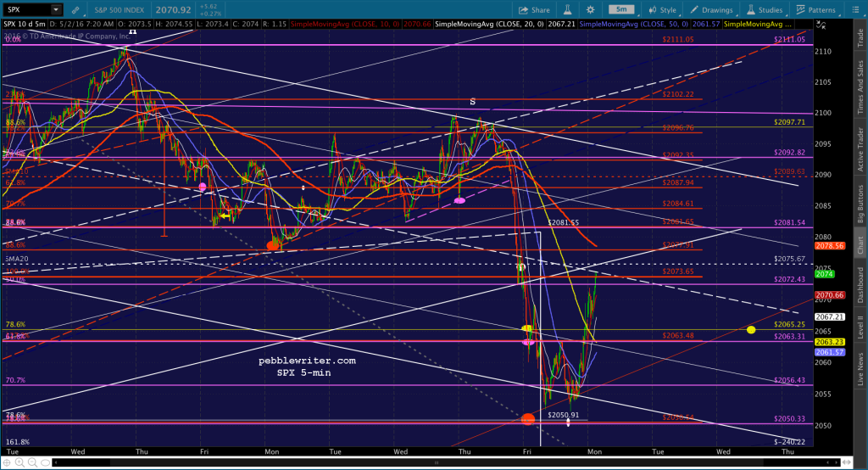The width and height of the screenshot is (868, 470).
Task: Click the crosshair pan icon at bottom left
Action: click(x=7, y=462)
